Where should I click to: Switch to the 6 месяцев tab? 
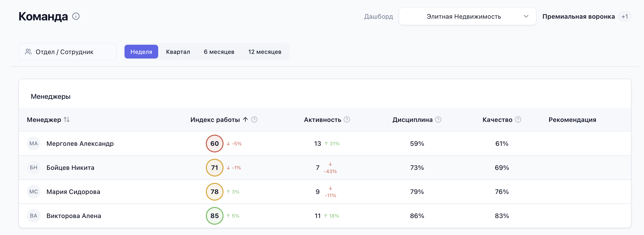[219, 52]
